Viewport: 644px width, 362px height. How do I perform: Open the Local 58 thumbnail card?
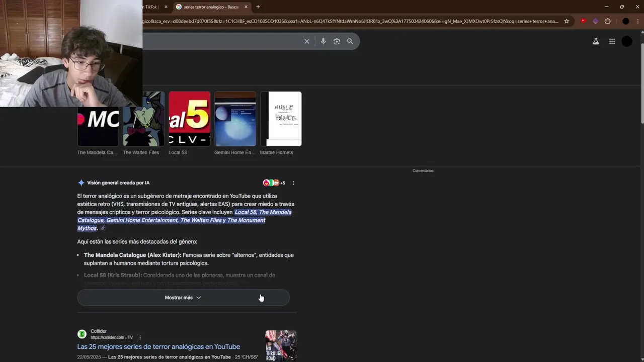click(x=189, y=123)
